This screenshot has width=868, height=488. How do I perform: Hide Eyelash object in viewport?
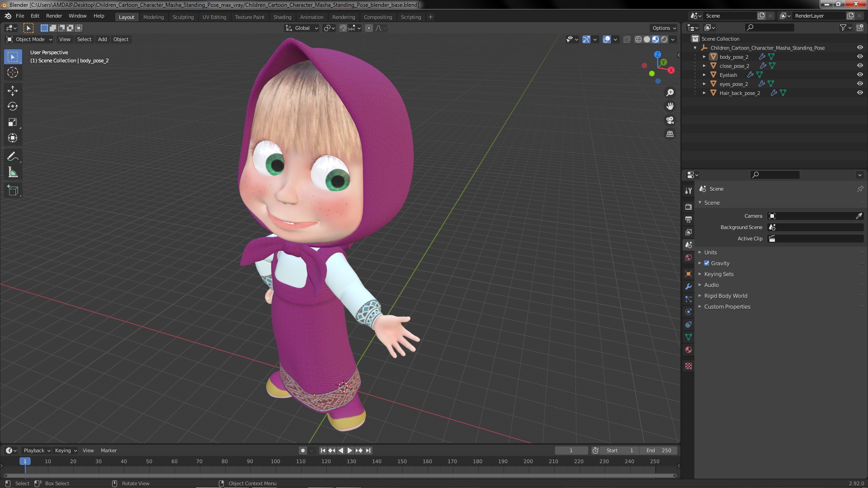point(860,75)
